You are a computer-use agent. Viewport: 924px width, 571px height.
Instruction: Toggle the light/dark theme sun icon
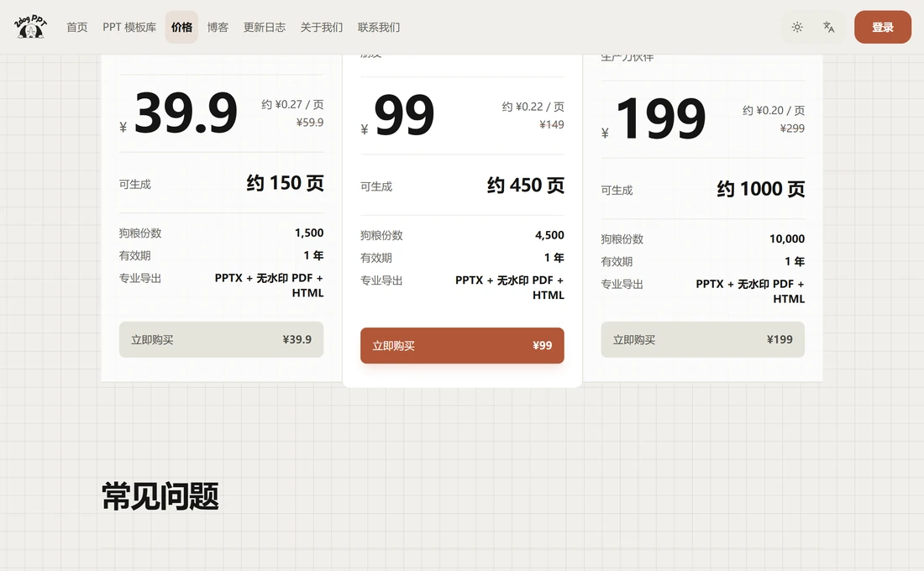tap(797, 27)
